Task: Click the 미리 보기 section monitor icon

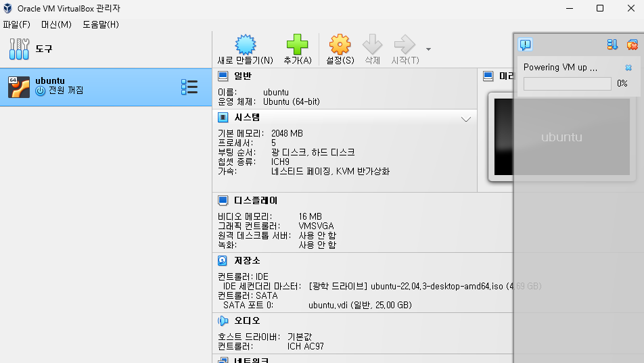Action: pos(488,76)
